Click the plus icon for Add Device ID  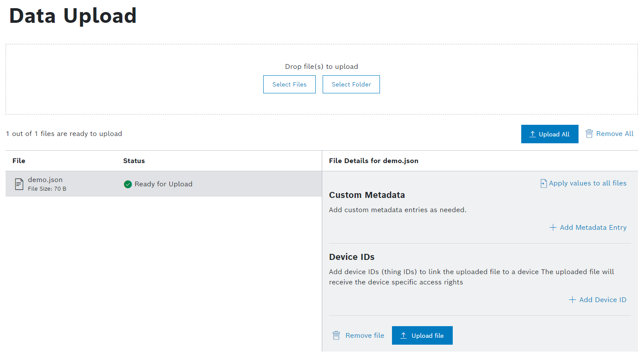pos(572,300)
